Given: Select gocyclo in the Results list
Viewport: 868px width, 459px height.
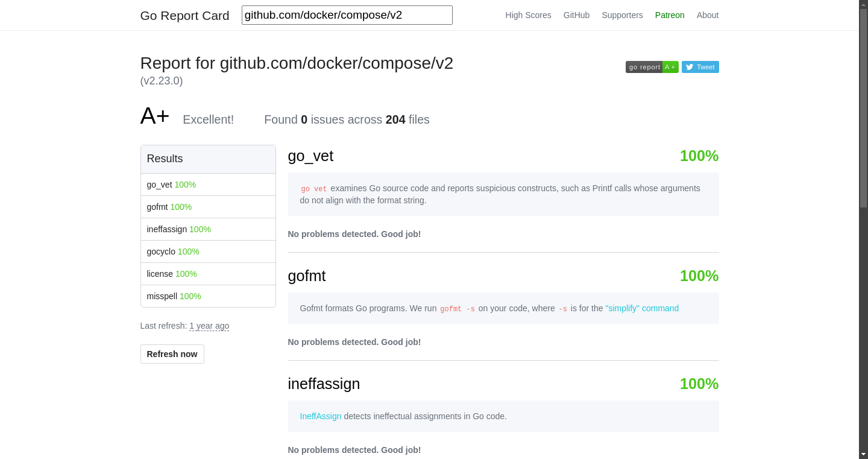Looking at the screenshot, I should 208,252.
